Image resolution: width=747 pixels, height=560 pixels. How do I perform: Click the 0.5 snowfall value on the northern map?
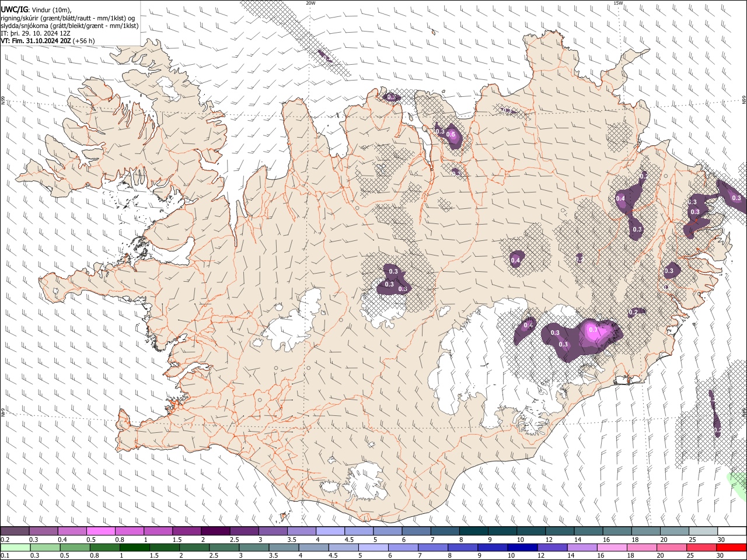[x=451, y=134]
